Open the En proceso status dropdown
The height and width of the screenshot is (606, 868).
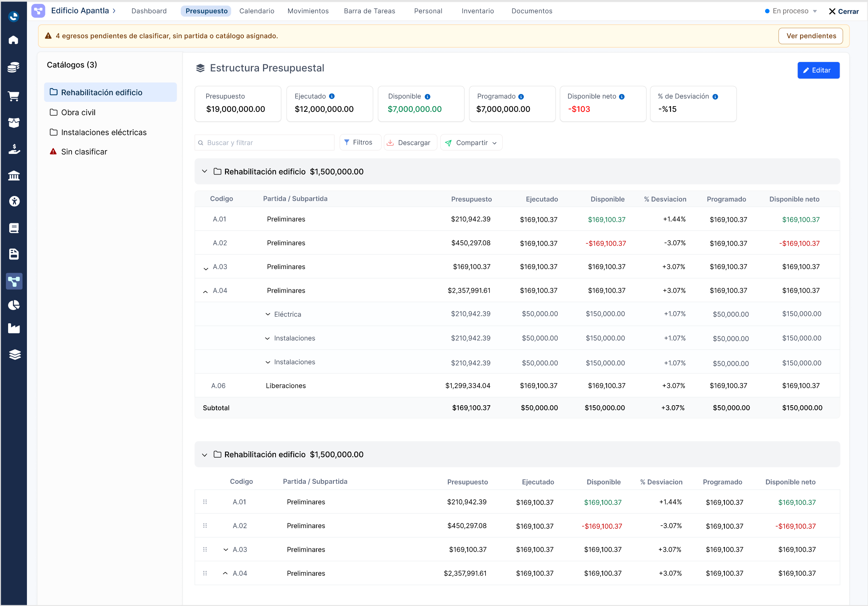point(791,11)
